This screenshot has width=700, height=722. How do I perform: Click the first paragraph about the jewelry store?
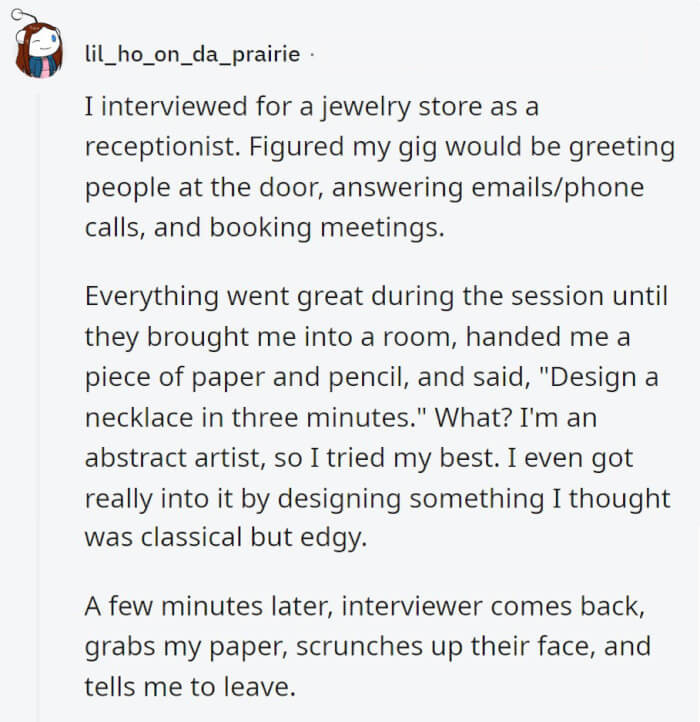tap(378, 166)
